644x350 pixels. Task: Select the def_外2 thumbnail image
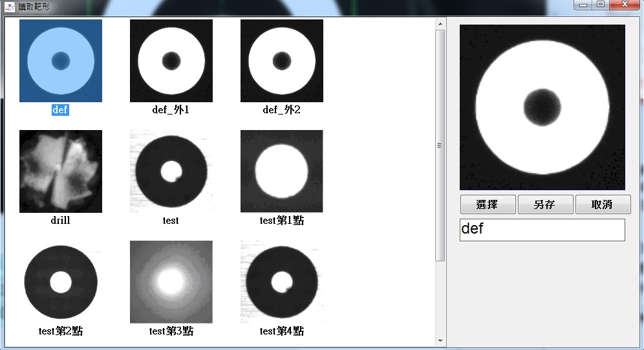pos(282,61)
